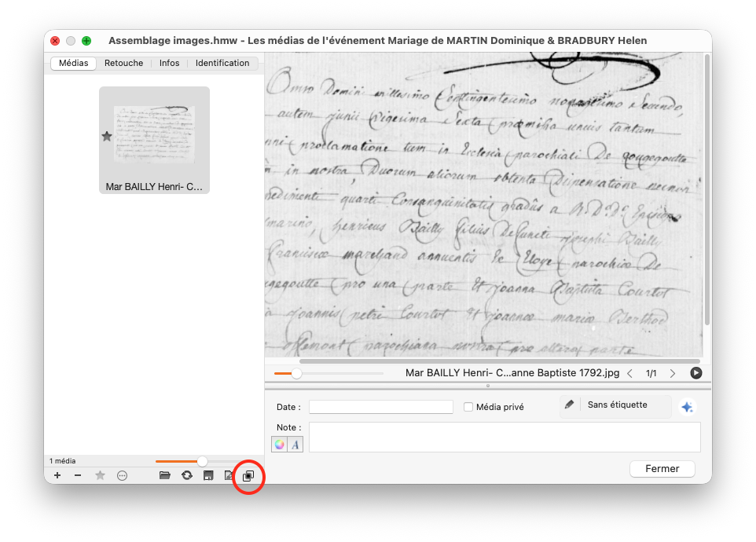
Task: Go to previous media with left chevron
Action: click(x=629, y=373)
